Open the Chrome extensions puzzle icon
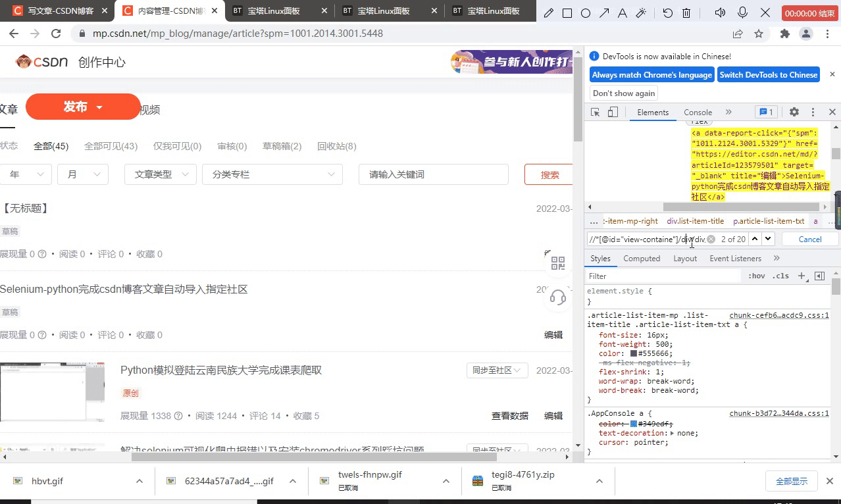This screenshot has width=841, height=504. [784, 34]
